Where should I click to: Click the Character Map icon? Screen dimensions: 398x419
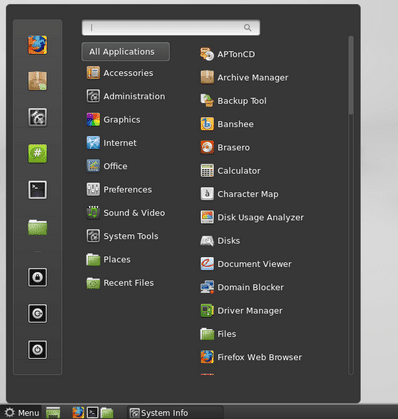coord(207,194)
